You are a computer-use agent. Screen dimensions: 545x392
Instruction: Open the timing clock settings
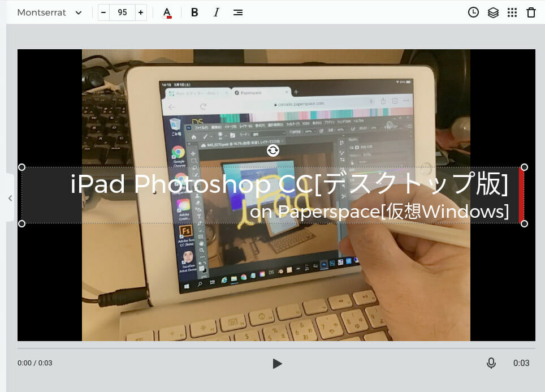point(473,12)
